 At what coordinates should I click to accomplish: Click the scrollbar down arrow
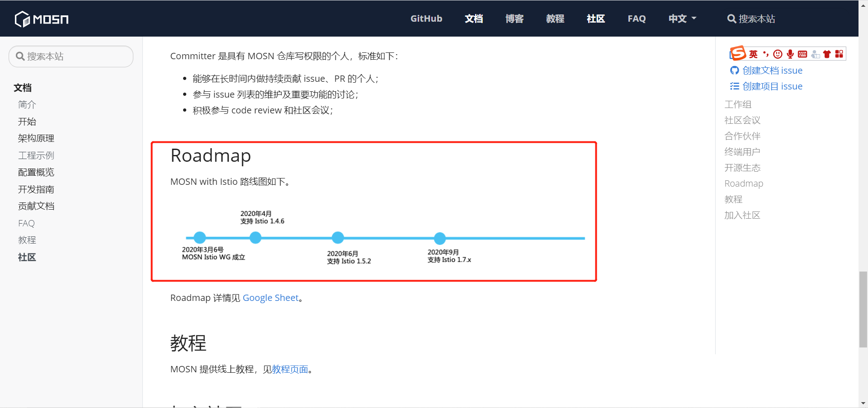[x=863, y=403]
